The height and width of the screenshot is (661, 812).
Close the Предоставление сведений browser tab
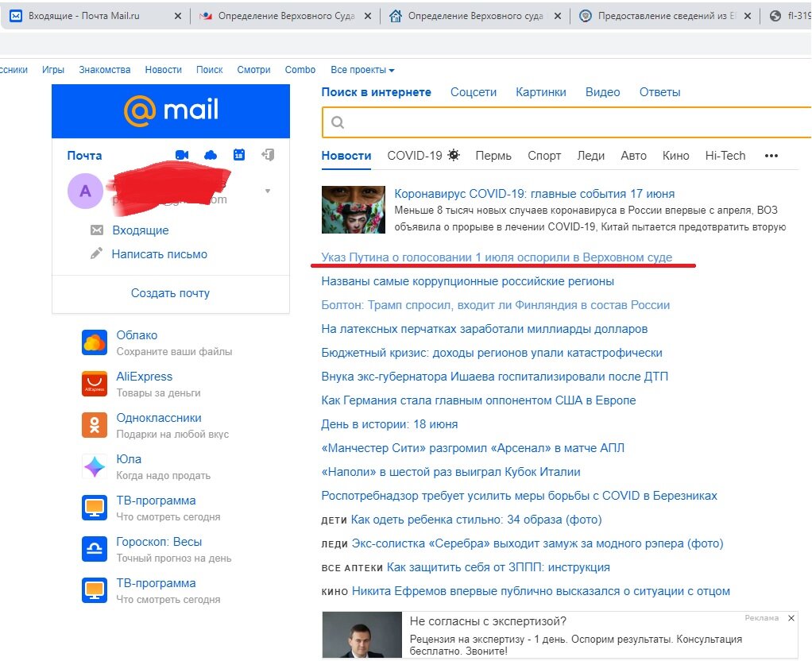coord(748,16)
